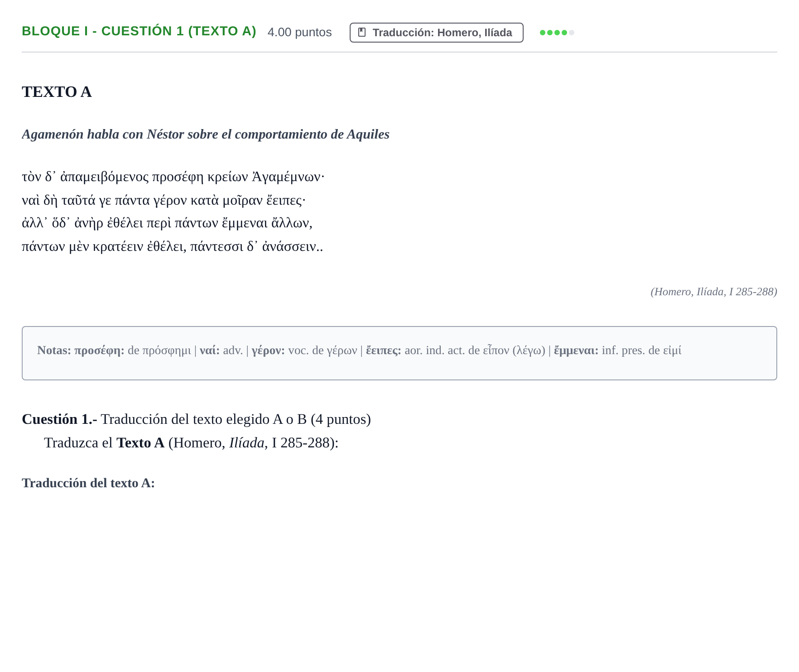Click the Greek line starting 'τὸν δ᾽ ἀπαμειβόμενος'
This screenshot has height=672, width=799.
pos(173,177)
